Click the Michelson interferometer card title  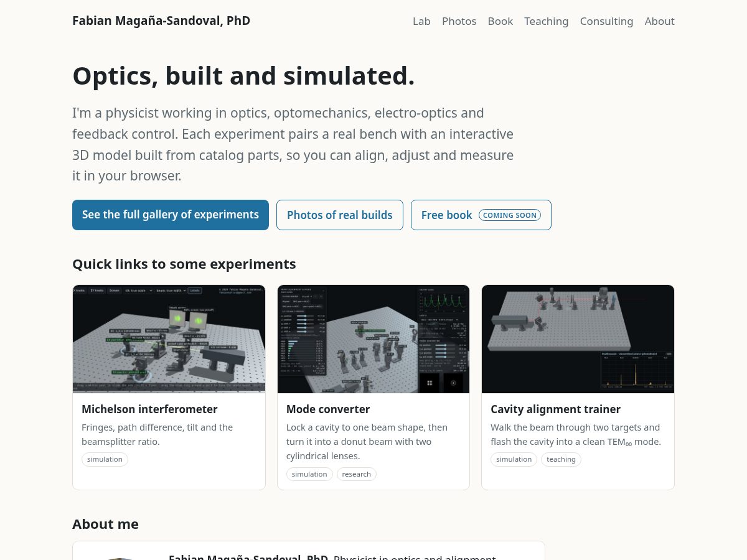pyautogui.click(x=149, y=409)
